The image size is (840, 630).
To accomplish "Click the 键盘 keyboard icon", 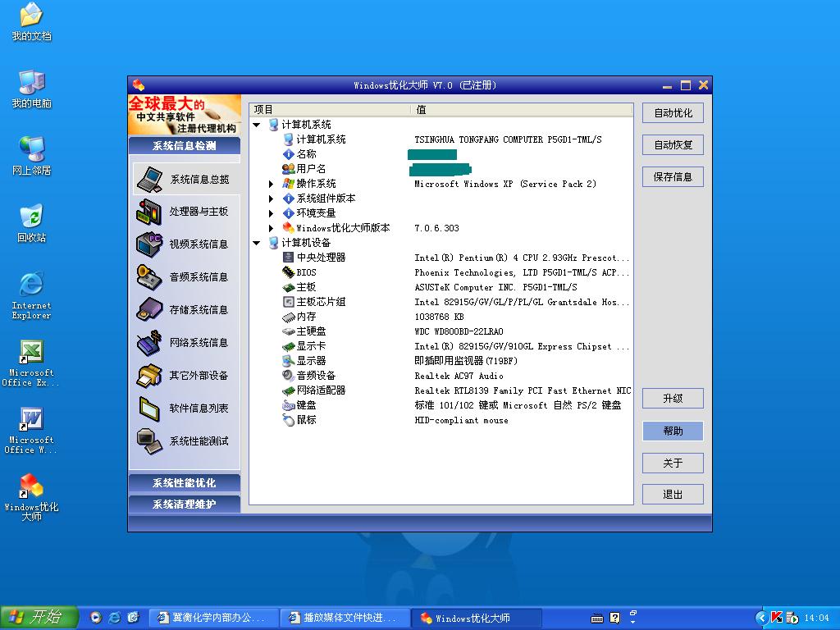I will pyautogui.click(x=288, y=405).
